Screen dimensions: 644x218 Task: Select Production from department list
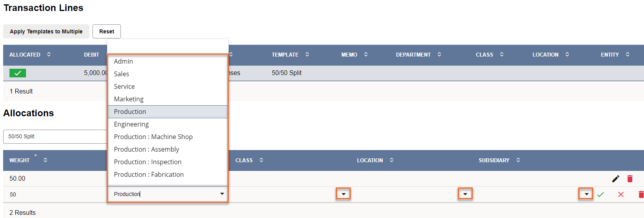tap(130, 112)
